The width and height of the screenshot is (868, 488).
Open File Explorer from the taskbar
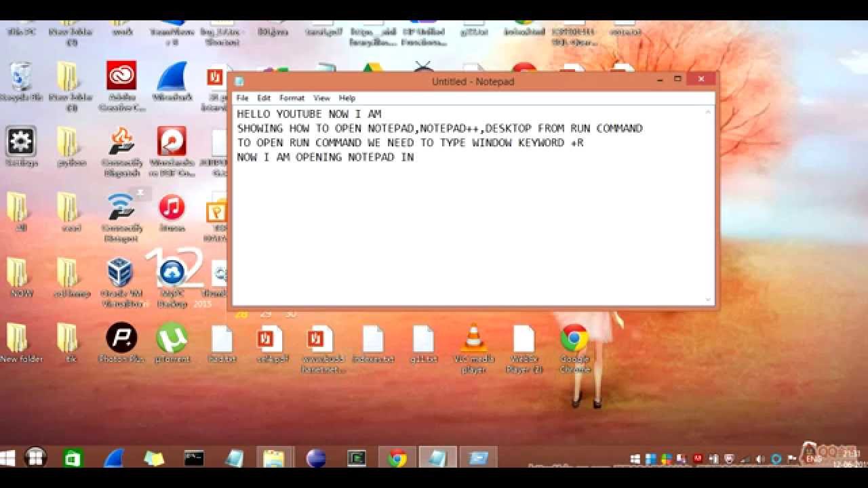[x=275, y=458]
